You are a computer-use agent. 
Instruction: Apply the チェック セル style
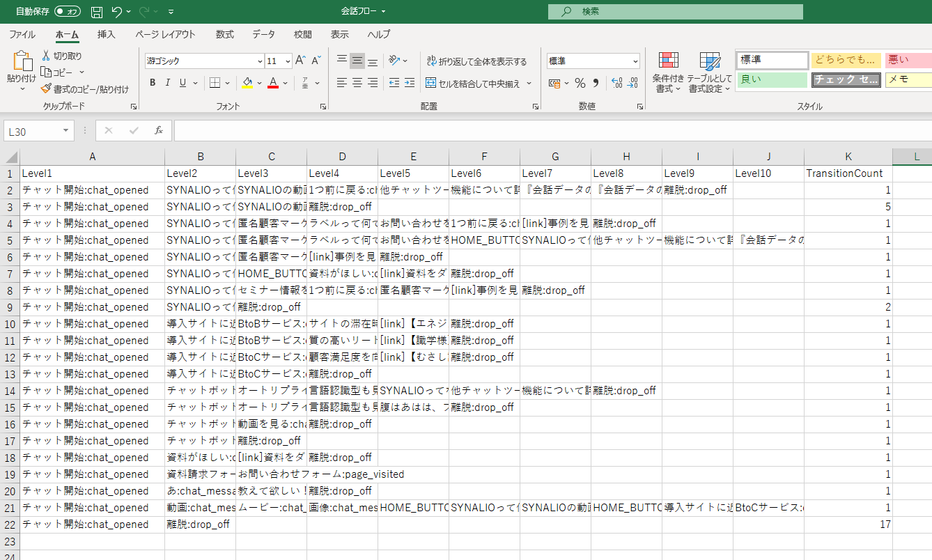(846, 79)
